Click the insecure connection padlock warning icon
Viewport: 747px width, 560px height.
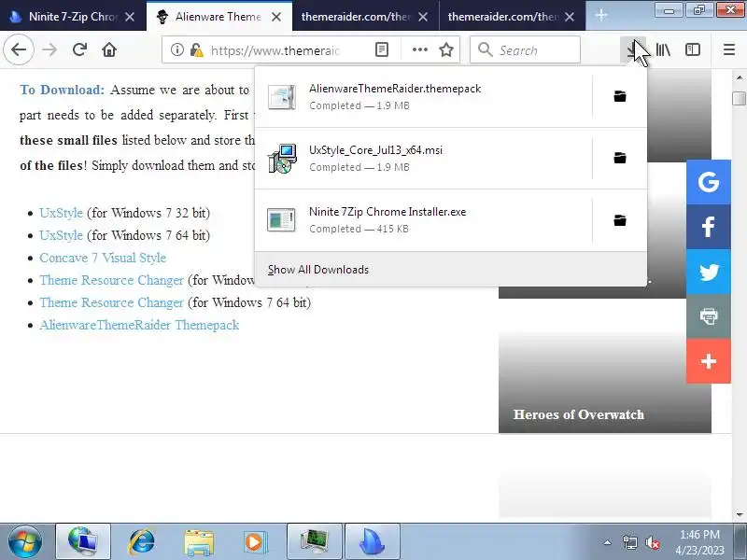click(x=196, y=49)
